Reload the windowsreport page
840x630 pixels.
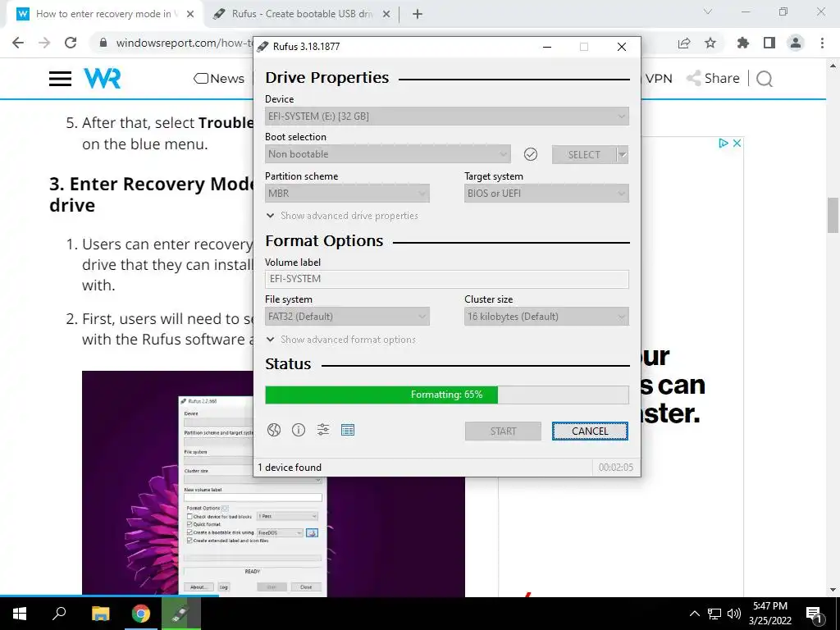71,43
